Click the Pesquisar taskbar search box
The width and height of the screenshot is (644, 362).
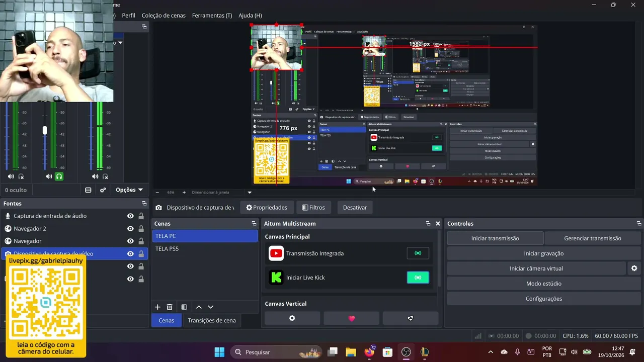[276, 352]
